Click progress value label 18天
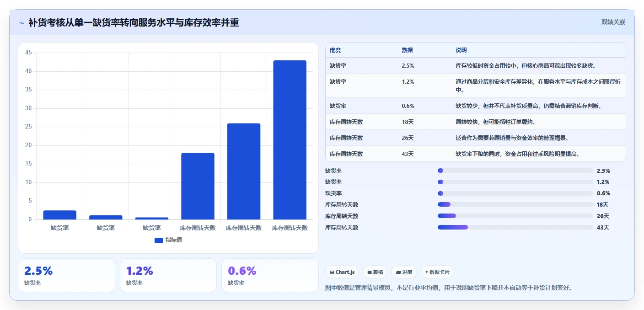Screen dimensions: 644x310 [x=603, y=205]
